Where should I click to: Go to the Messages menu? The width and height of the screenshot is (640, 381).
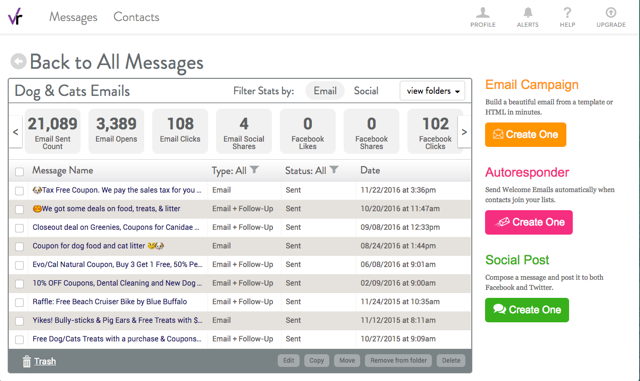73,17
